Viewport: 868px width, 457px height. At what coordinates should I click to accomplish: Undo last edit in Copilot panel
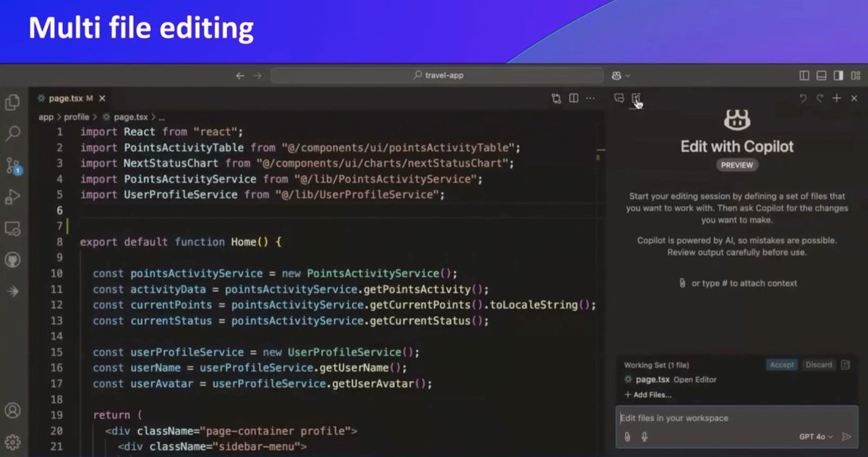[x=803, y=98]
